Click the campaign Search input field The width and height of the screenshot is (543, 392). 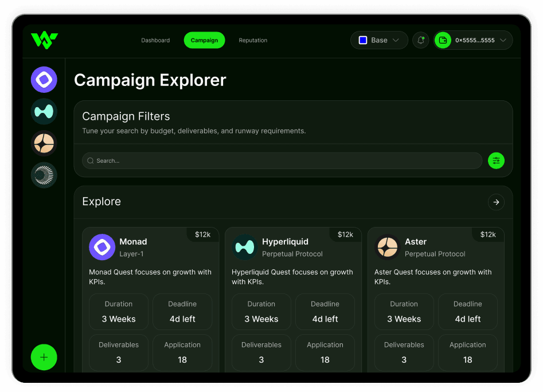click(x=282, y=161)
